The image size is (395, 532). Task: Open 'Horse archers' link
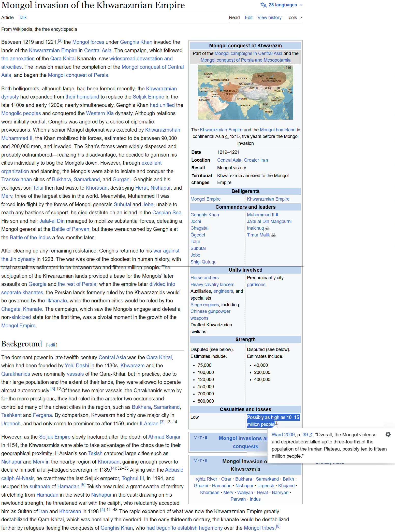pyautogui.click(x=204, y=278)
